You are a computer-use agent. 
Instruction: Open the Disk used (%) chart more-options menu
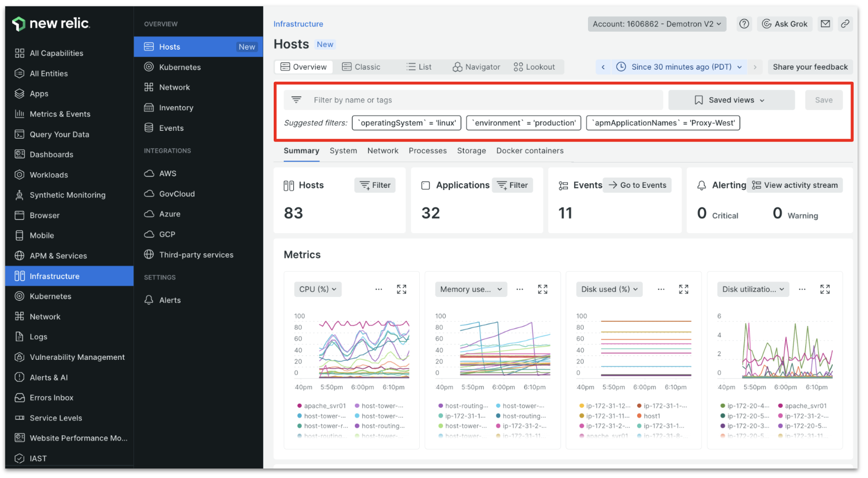pos(661,289)
